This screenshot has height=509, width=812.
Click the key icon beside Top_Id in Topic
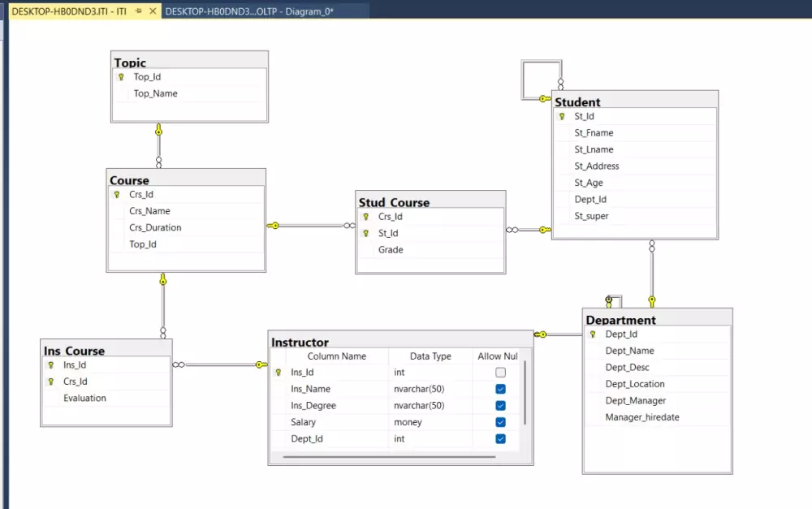(x=122, y=76)
